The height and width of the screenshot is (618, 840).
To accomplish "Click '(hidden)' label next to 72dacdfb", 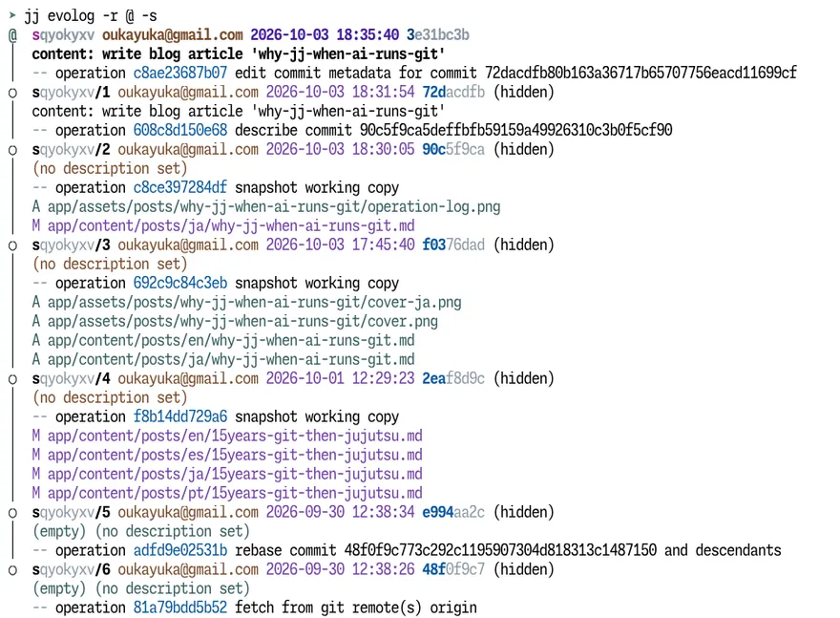I will point(523,93).
